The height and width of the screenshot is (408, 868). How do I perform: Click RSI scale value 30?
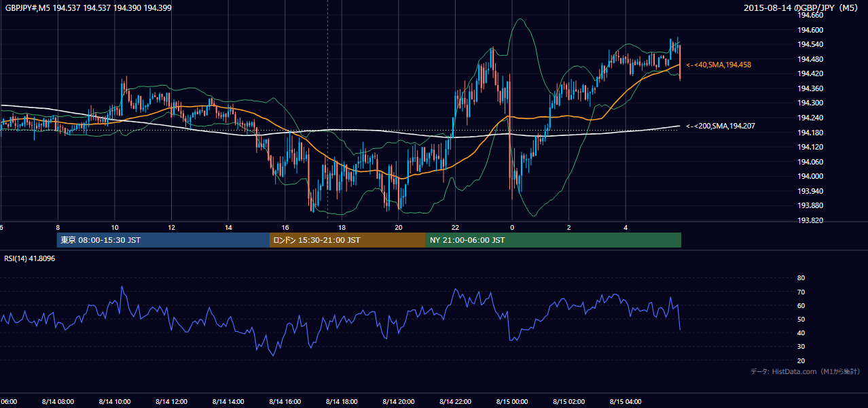point(801,347)
